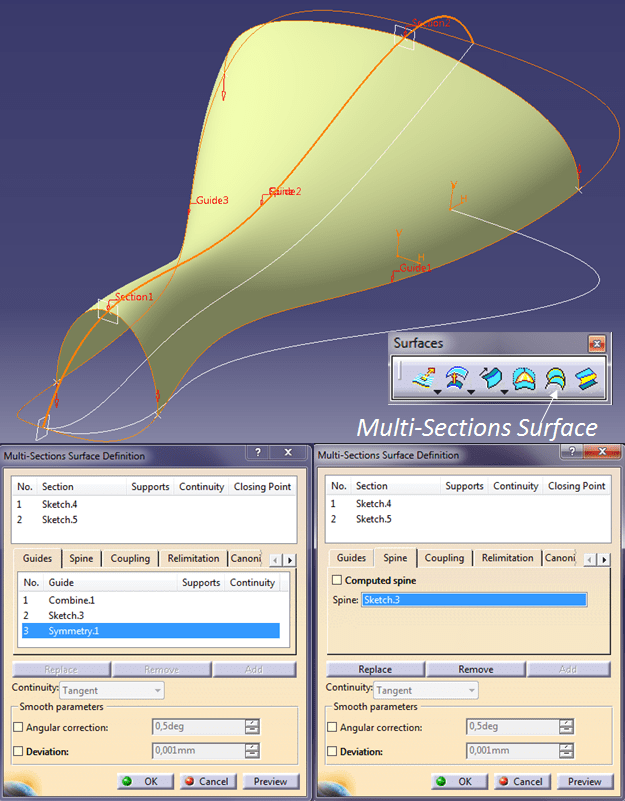Close the Surfaces floating toolbar
The image size is (625, 801).
click(x=597, y=343)
